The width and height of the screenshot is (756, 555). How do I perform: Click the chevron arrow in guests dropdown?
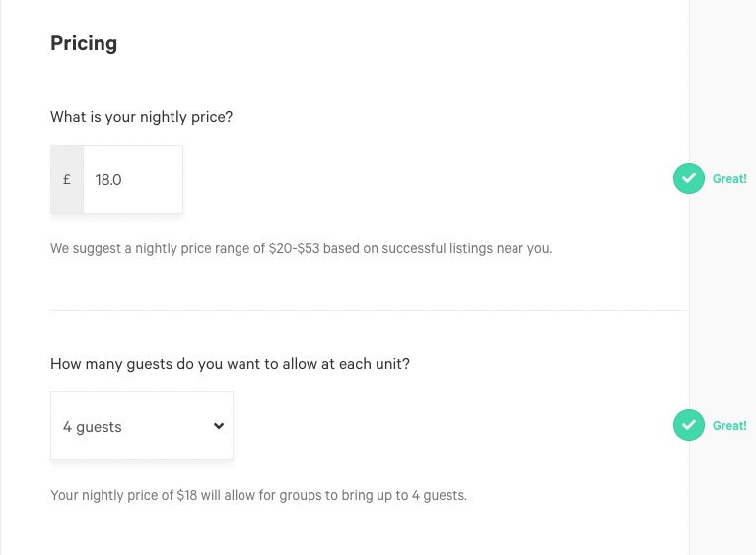tap(219, 426)
